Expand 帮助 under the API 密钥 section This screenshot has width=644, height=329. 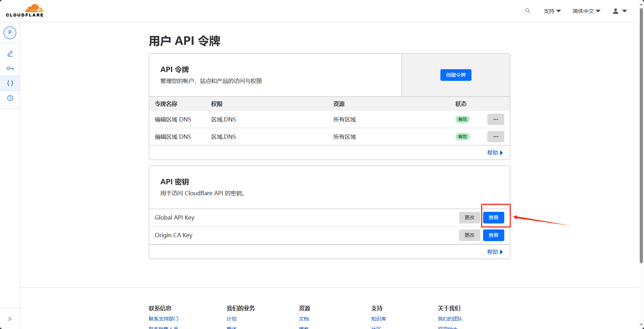click(495, 252)
